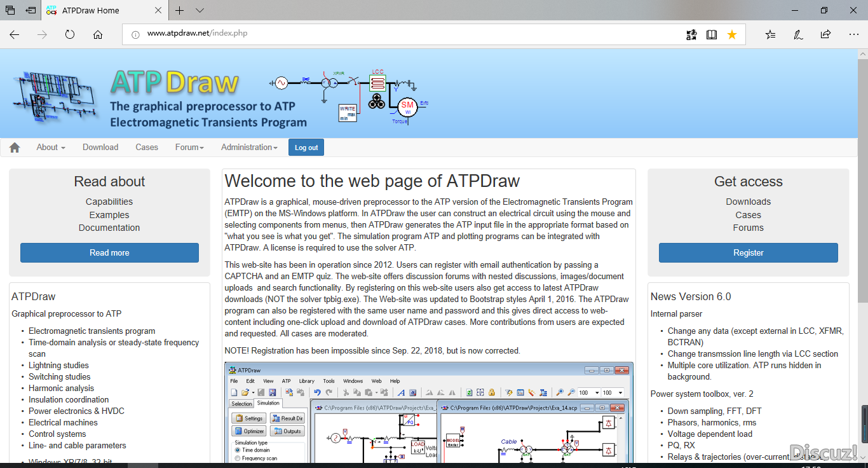868x468 pixels.
Task: Click the browser home icon
Action: click(x=97, y=34)
